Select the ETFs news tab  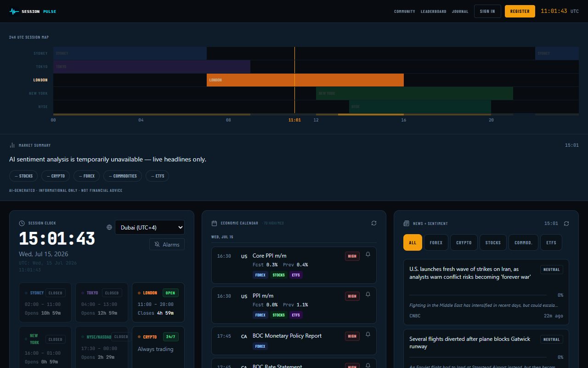[x=551, y=242]
